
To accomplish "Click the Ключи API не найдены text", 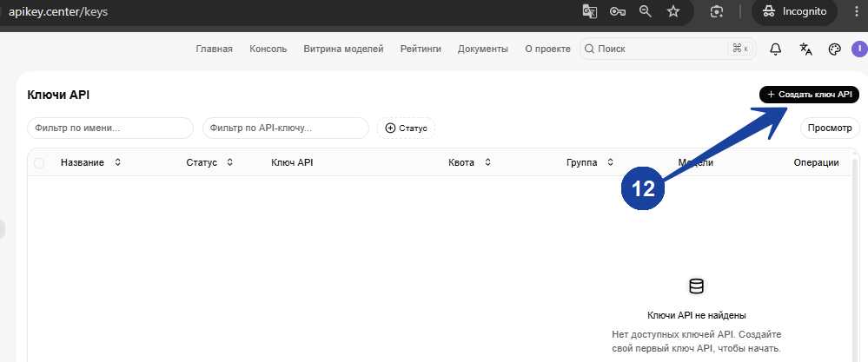I will 696,315.
